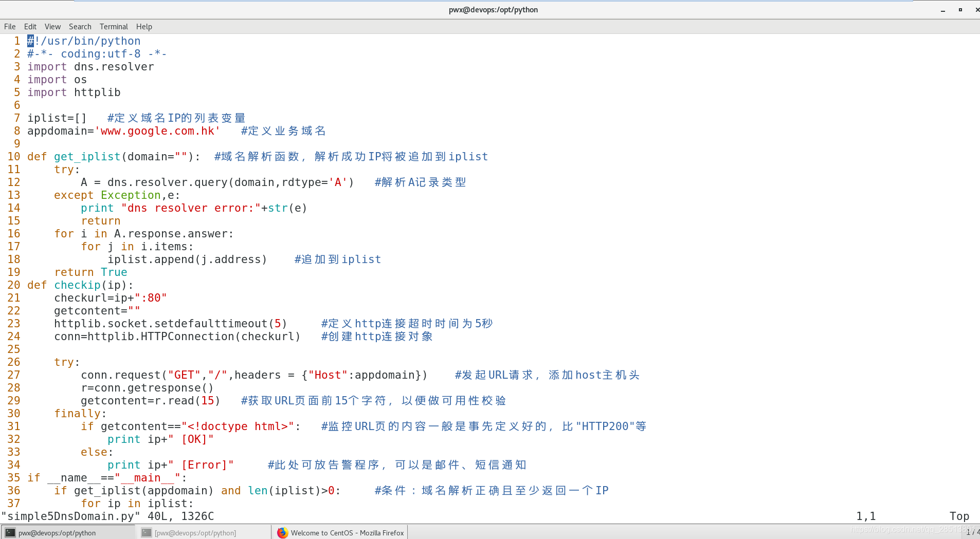
Task: Click 'checkurl=ip+":80"' line
Action: point(111,298)
